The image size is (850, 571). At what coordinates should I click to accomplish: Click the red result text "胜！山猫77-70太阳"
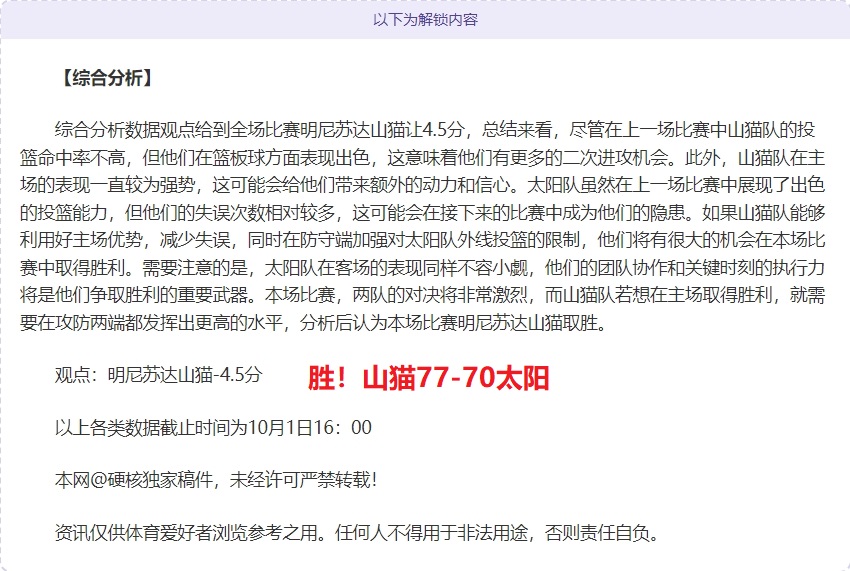[x=429, y=378]
